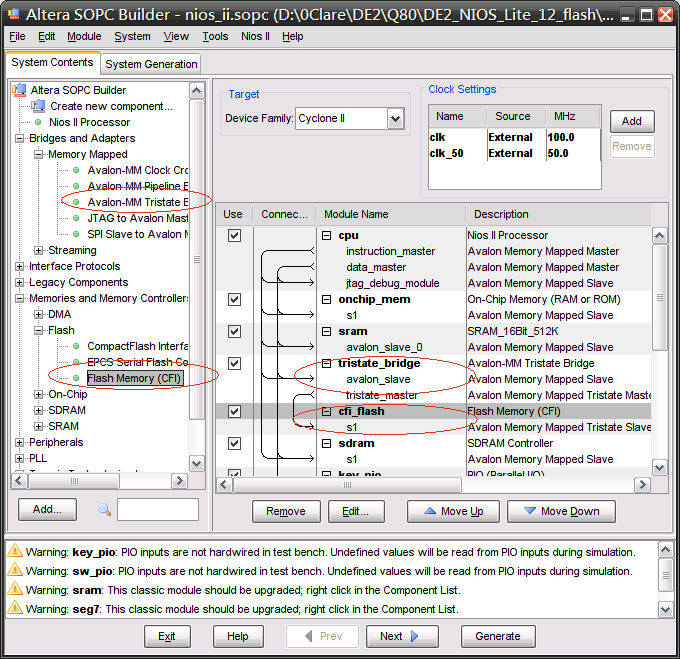Collapse the Flash tree node
This screenshot has width=680, height=659.
click(x=39, y=330)
